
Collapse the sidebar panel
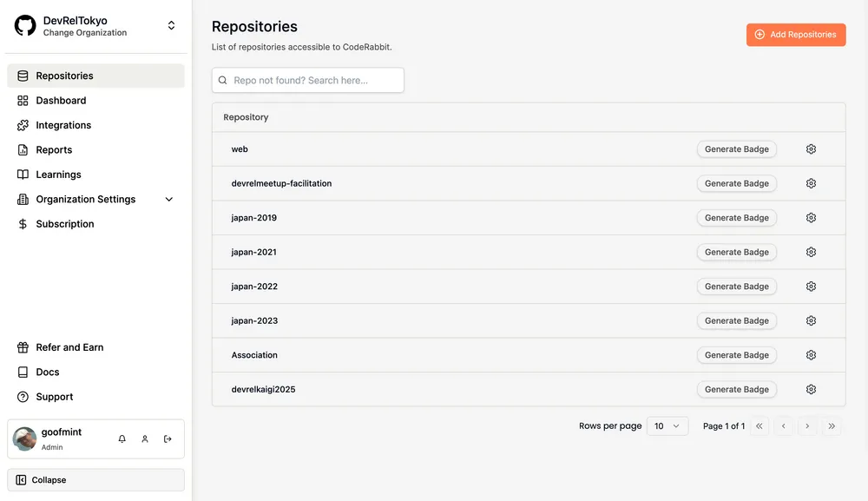[x=95, y=480]
